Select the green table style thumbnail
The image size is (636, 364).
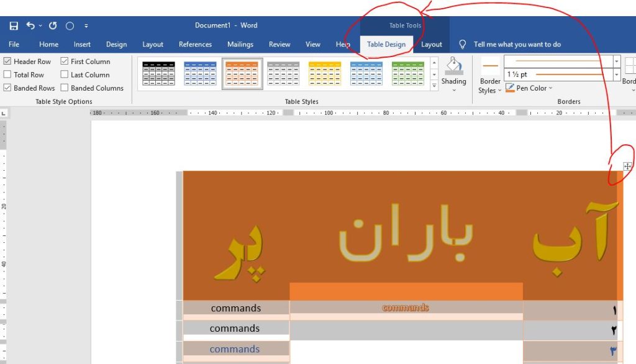tap(407, 73)
